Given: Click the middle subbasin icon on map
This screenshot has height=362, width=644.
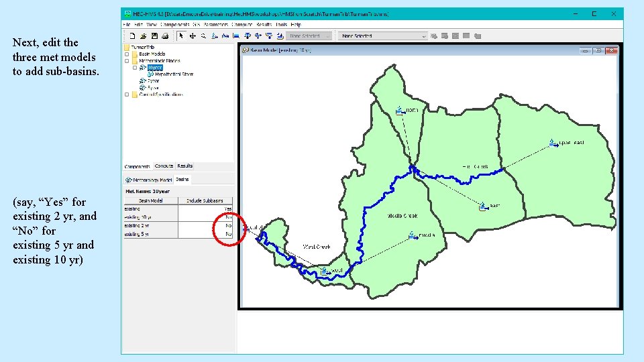Looking at the screenshot, I should 413,235.
